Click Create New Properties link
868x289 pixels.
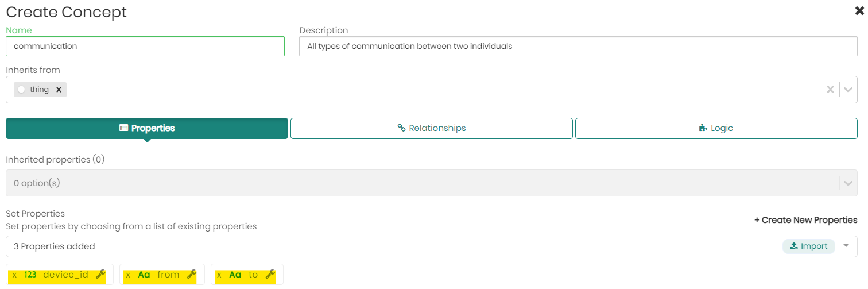pos(805,220)
